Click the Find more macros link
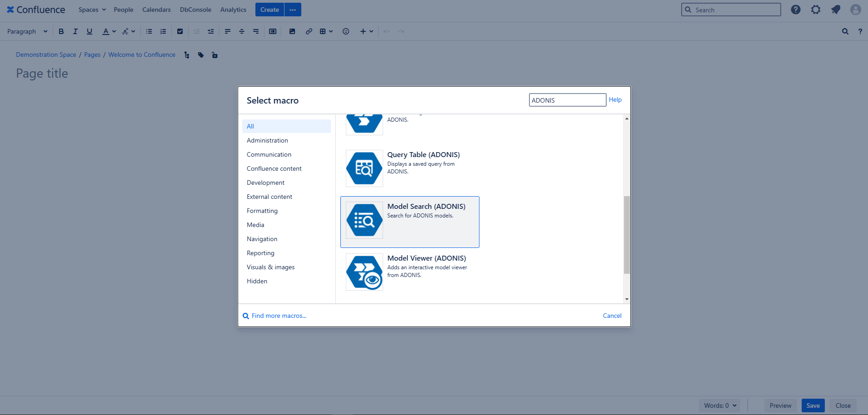868x415 pixels. [x=279, y=316]
